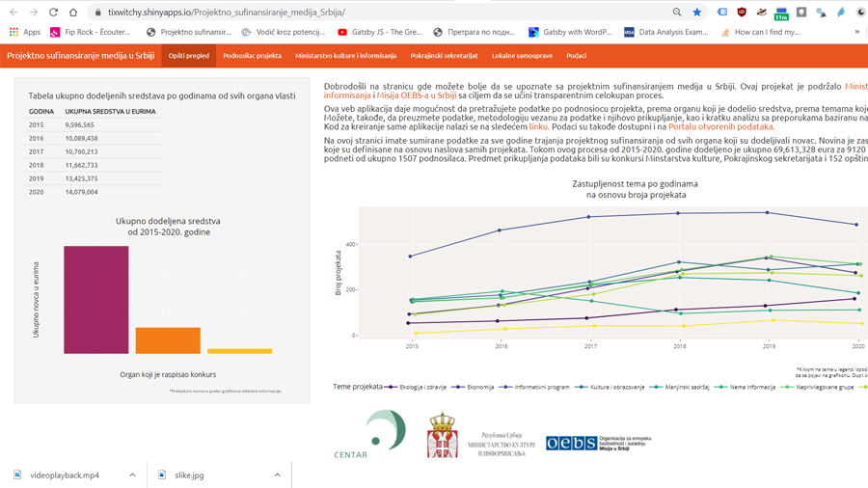The image size is (868, 488).
Task: Click the browser reload icon
Action: (53, 13)
